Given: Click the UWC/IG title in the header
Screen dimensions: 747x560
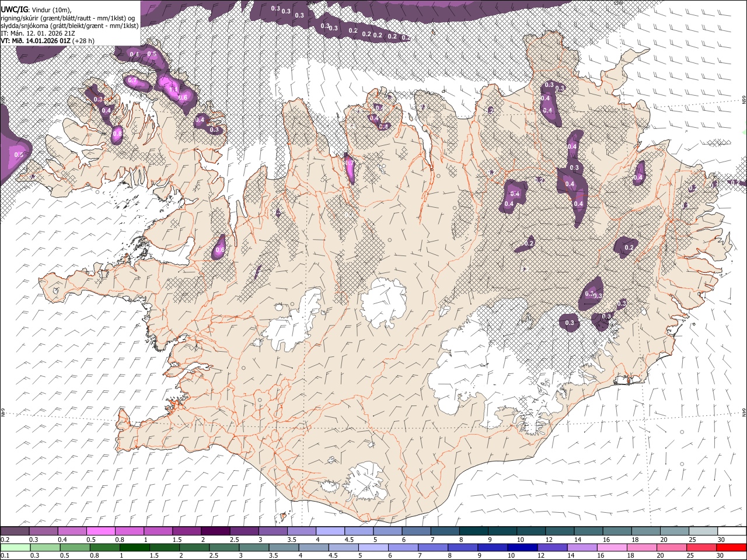Looking at the screenshot, I should pyautogui.click(x=14, y=9).
